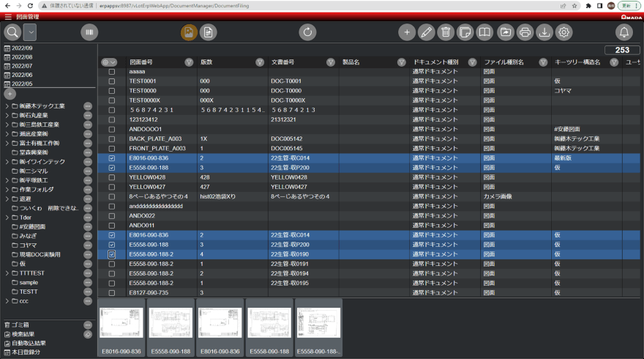Viewport: 644px width, 359px height.
Task: Select the first E8016-090-836 drawing thumbnail
Action: pyautogui.click(x=122, y=324)
